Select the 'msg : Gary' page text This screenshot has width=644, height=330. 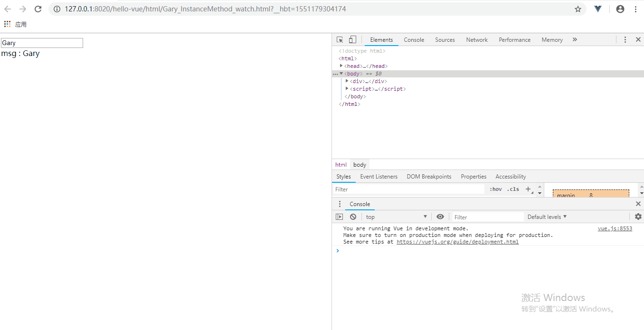(x=20, y=54)
